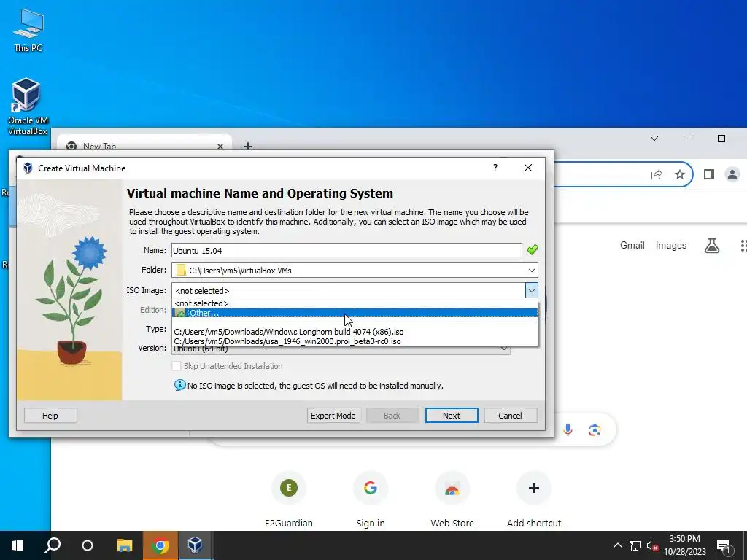Image resolution: width=747 pixels, height=560 pixels.
Task: Open the notification center icon
Action: 723,545
